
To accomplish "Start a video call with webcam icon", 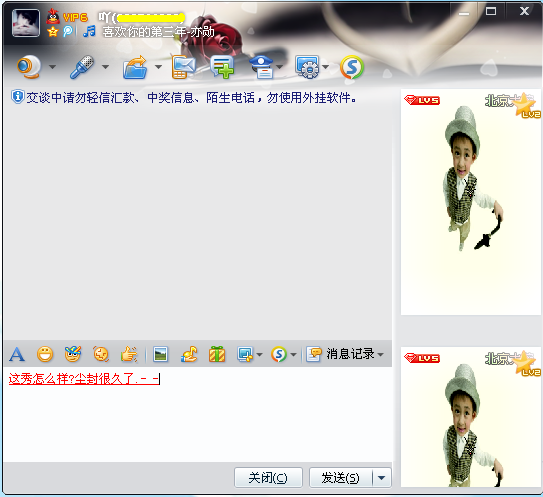I will tap(29, 66).
